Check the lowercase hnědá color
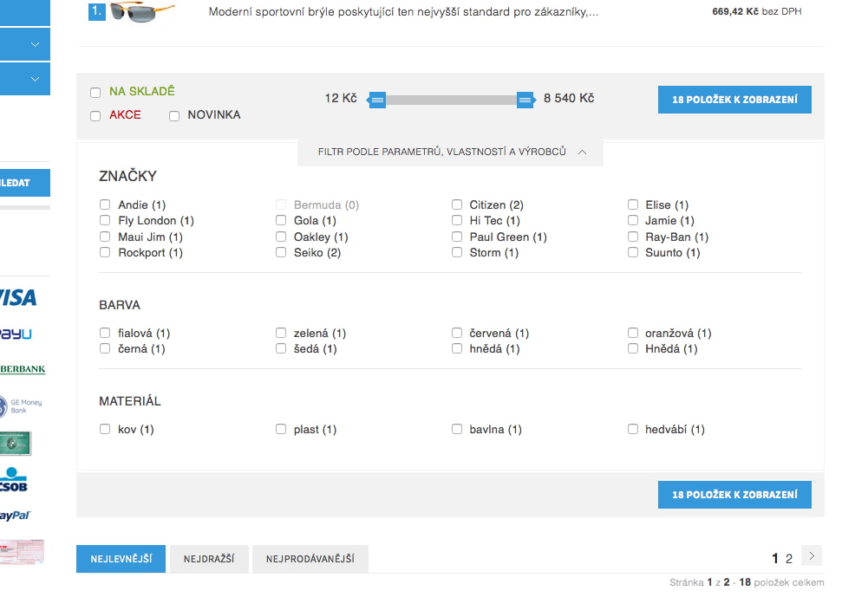Viewport: 868px width, 610px height. click(x=457, y=347)
